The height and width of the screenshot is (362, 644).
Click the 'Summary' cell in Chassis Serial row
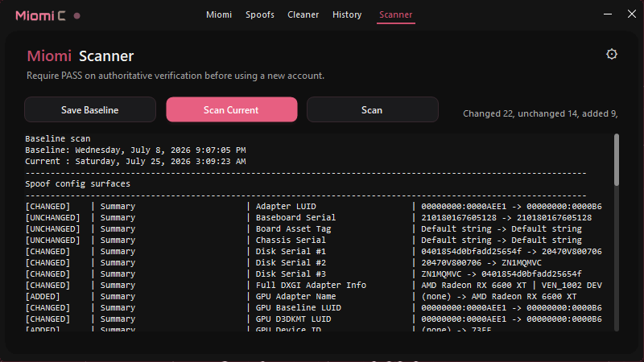pos(118,240)
